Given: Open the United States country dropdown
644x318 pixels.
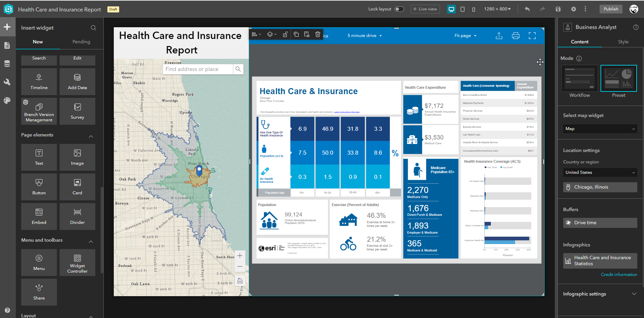Looking at the screenshot, I should click(x=600, y=172).
